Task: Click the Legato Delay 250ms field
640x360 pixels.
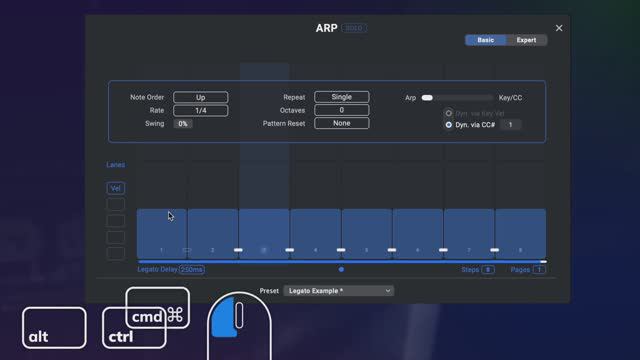Action: [x=192, y=269]
